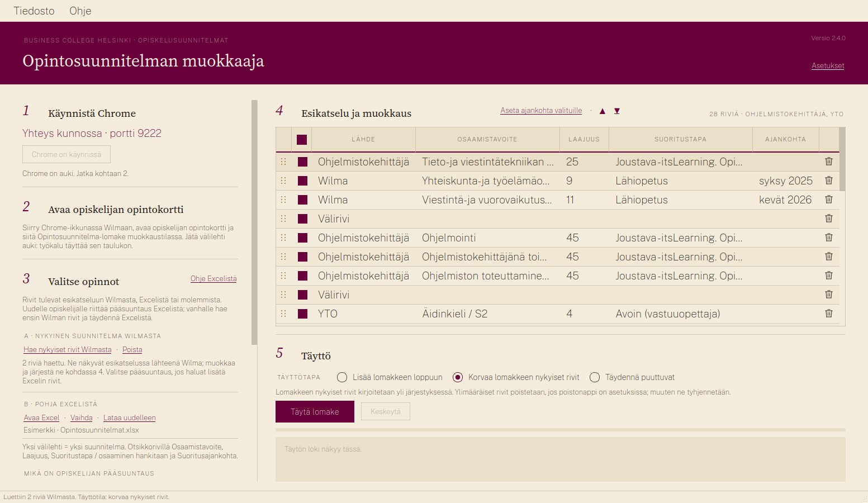Click 'Poista' link next to Wilma rows
The width and height of the screenshot is (868, 503).
[x=132, y=349]
